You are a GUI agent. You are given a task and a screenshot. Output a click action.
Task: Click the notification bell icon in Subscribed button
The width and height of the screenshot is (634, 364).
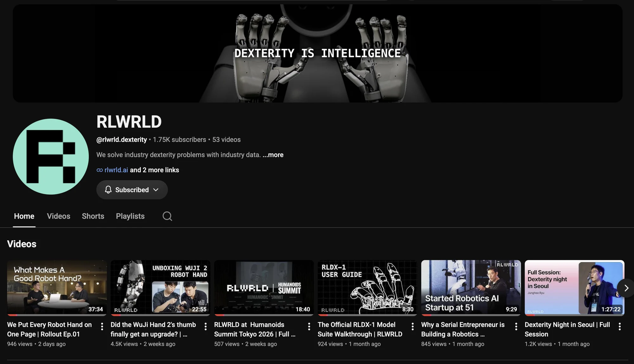108,190
